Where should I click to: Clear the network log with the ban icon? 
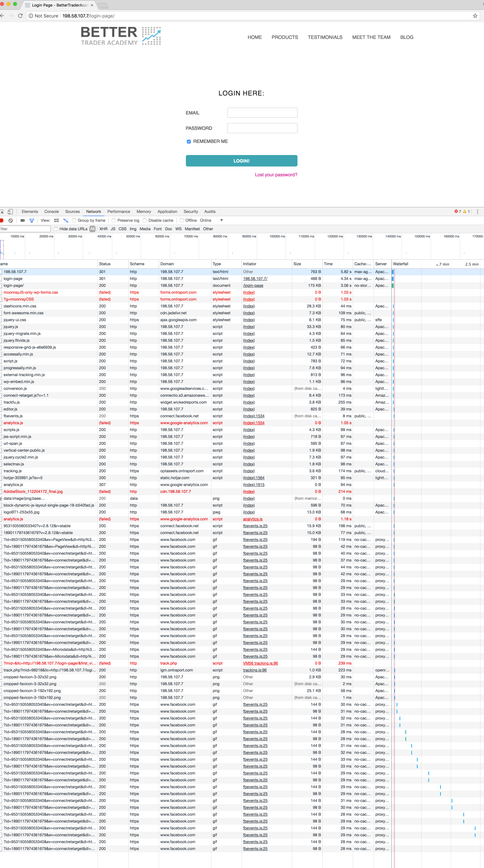point(11,220)
